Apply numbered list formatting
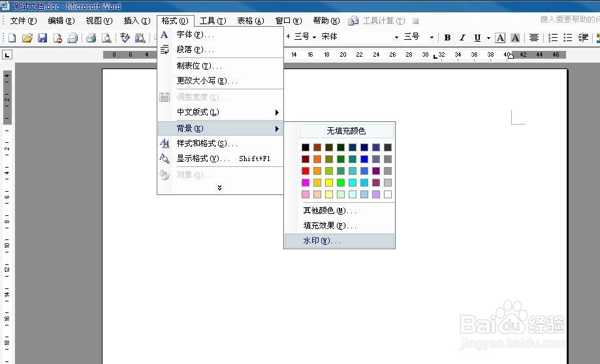600x364 pixels. [553, 37]
